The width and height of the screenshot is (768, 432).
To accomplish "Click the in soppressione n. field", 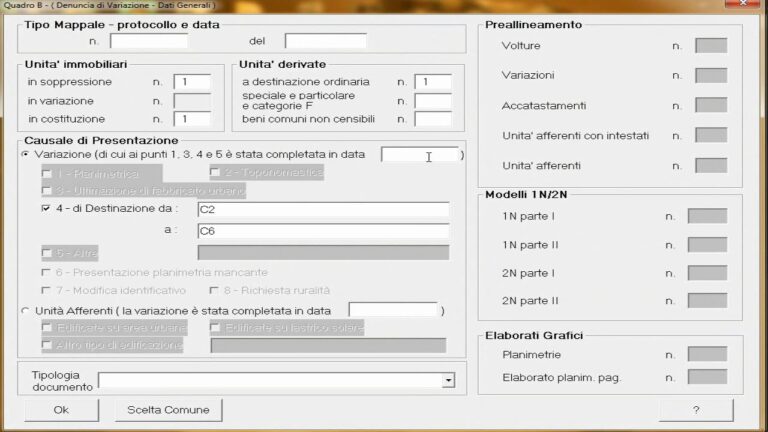I will [192, 82].
